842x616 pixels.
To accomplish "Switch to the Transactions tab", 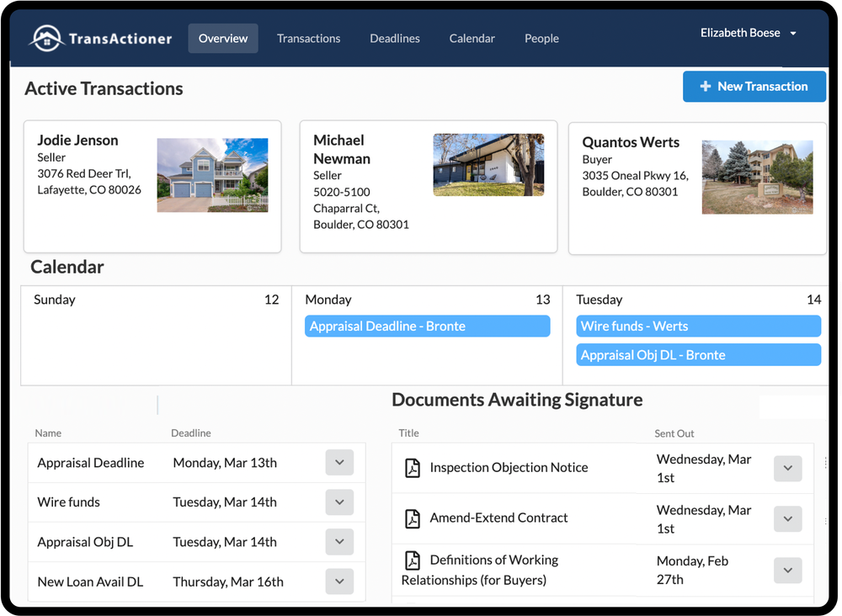I will click(x=308, y=38).
